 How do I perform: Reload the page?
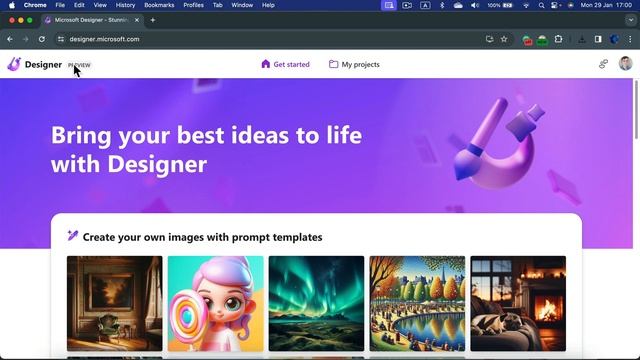click(x=42, y=39)
